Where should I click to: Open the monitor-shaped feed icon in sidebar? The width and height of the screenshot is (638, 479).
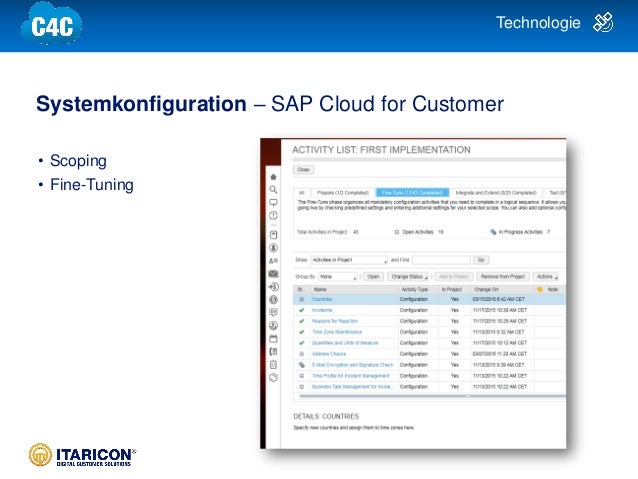click(273, 203)
